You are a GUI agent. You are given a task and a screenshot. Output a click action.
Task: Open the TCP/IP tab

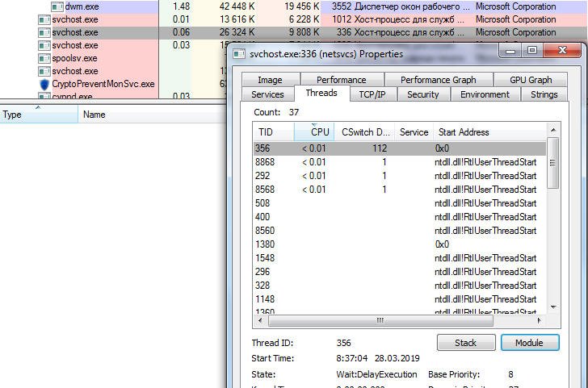pyautogui.click(x=372, y=94)
